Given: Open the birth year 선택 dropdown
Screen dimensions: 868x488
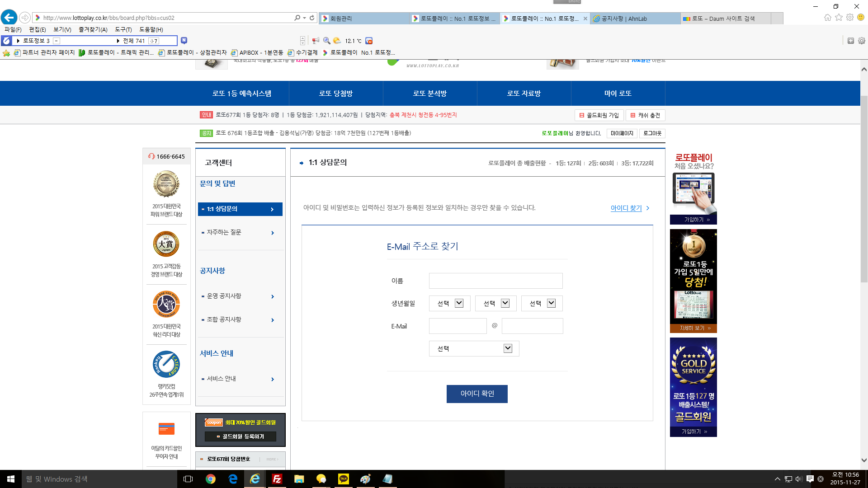Looking at the screenshot, I should pyautogui.click(x=449, y=303).
